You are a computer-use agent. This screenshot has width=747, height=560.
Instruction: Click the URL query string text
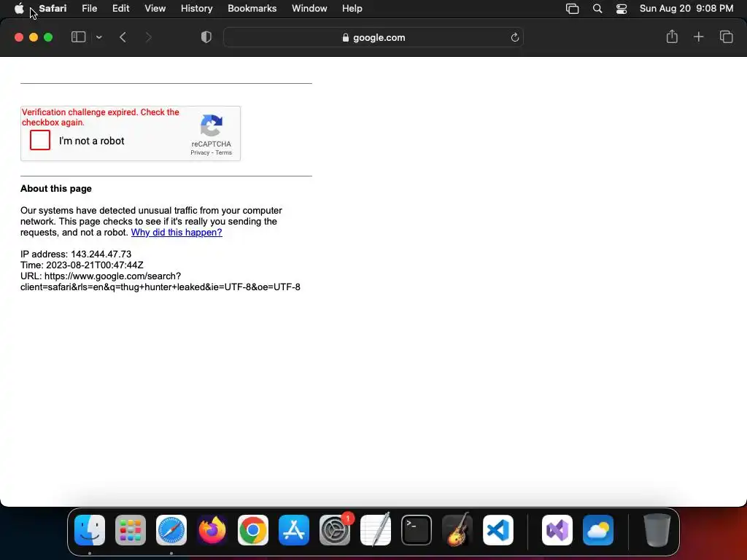(160, 287)
